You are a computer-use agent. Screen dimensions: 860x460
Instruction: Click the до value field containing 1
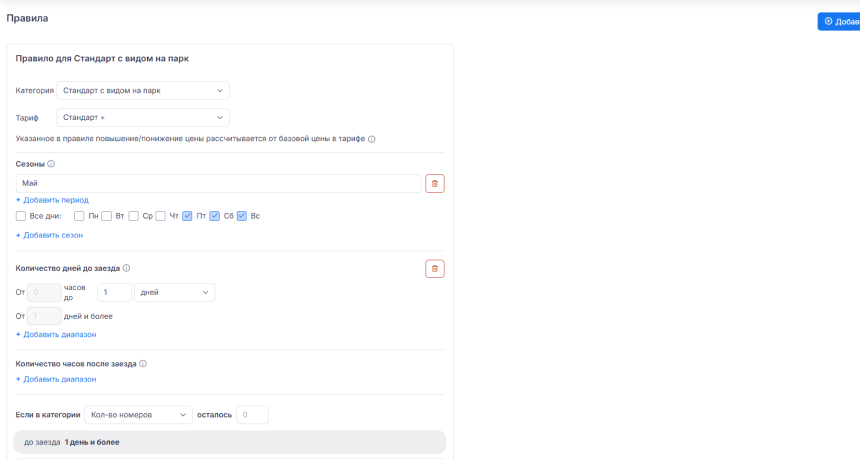click(115, 292)
